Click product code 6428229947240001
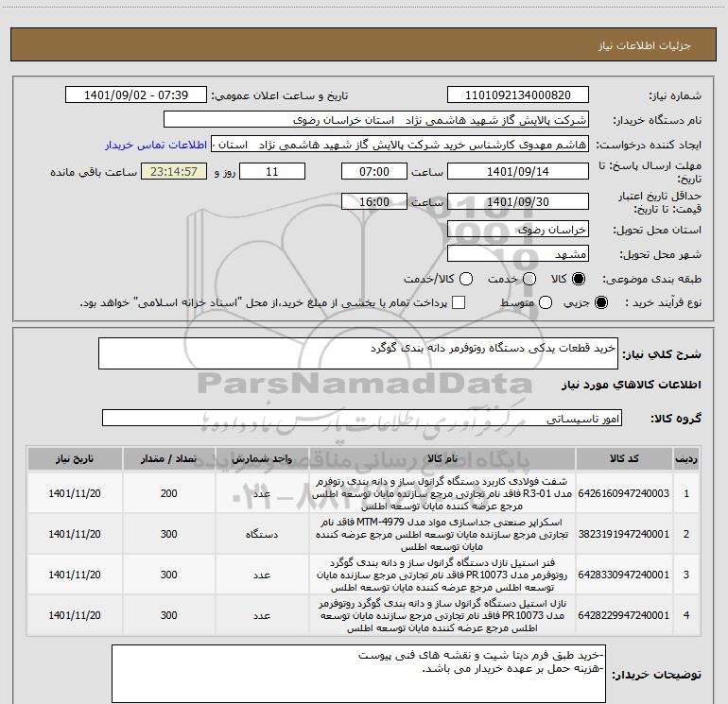Image resolution: width=728 pixels, height=704 pixels. click(x=624, y=615)
